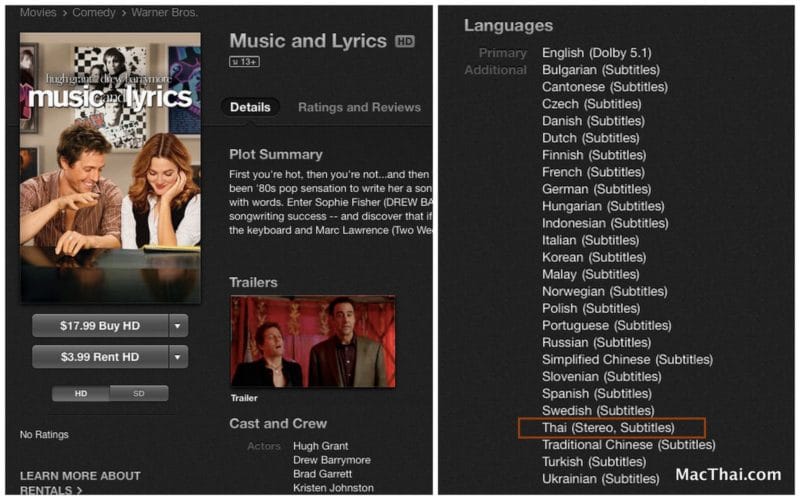Screen dimensions: 800x500
Task: Buy the movie for $17.99 in HD
Action: (100, 326)
